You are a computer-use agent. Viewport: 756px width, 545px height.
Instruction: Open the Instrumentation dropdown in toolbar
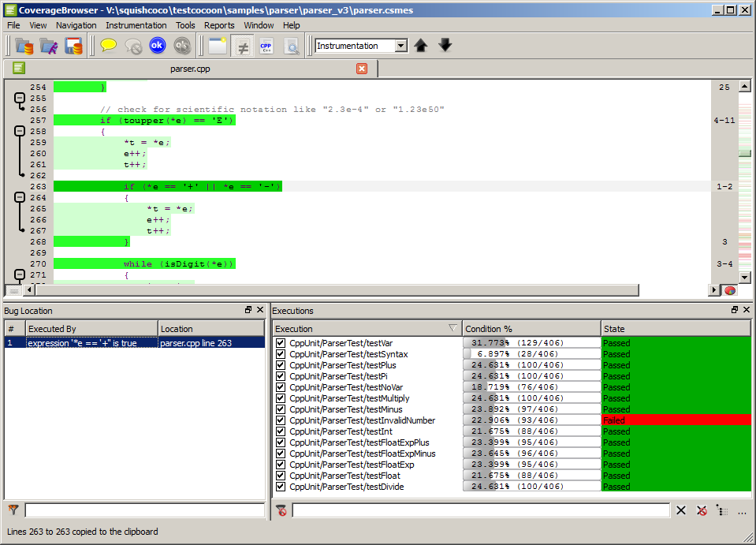tap(400, 46)
